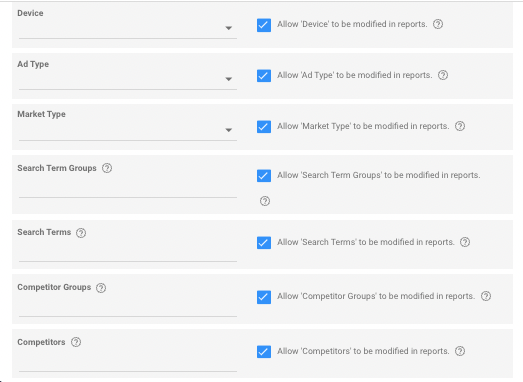Click the 'Search Terms' field label

point(44,232)
